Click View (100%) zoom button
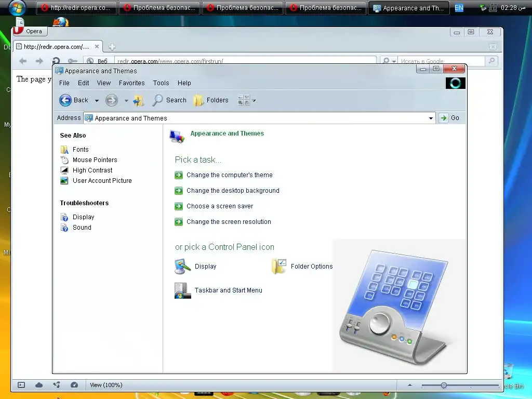 tap(106, 385)
